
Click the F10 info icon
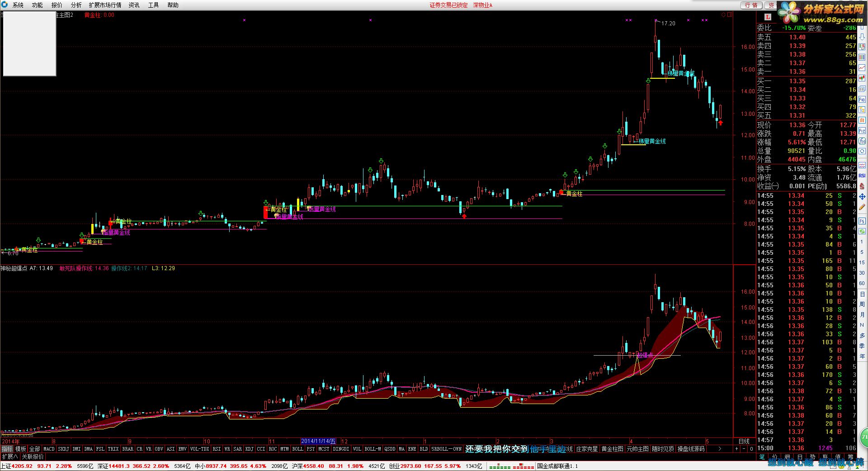tap(862, 99)
